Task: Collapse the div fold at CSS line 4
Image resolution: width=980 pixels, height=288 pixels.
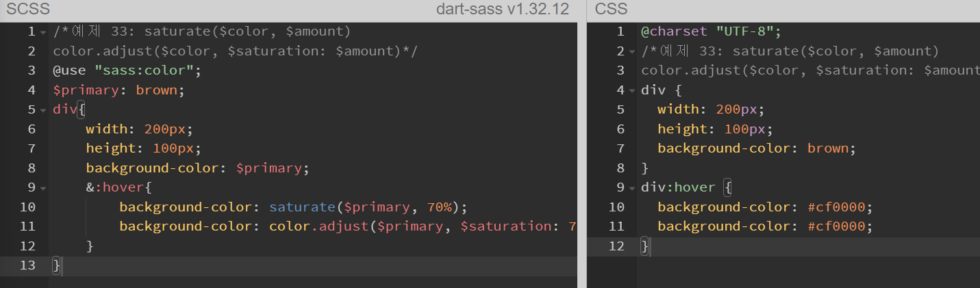Action: (631, 90)
